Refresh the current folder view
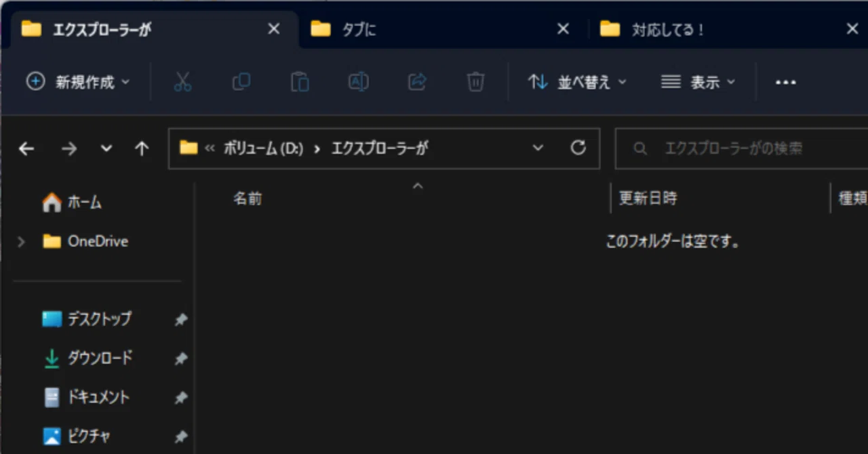868x454 pixels. coord(578,148)
